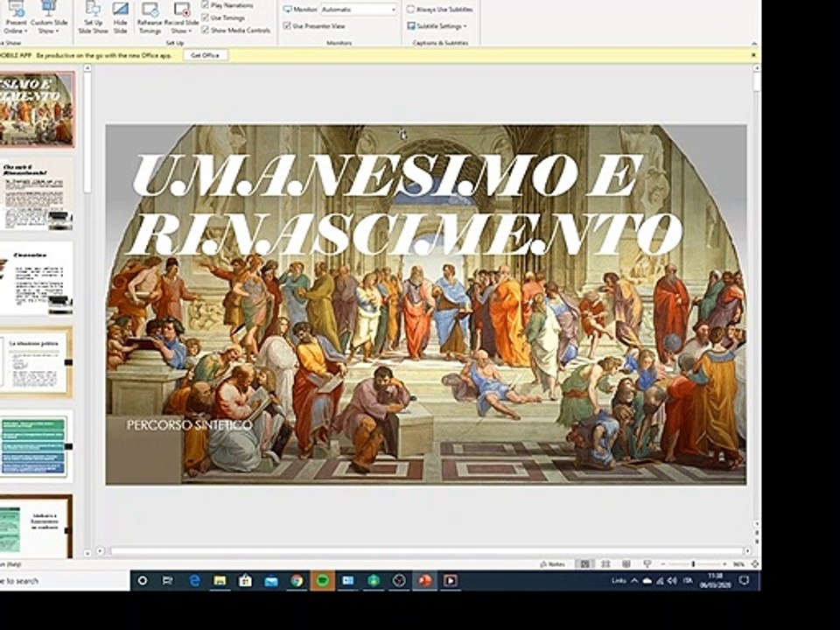Open Spotify from the taskbar

(323, 581)
